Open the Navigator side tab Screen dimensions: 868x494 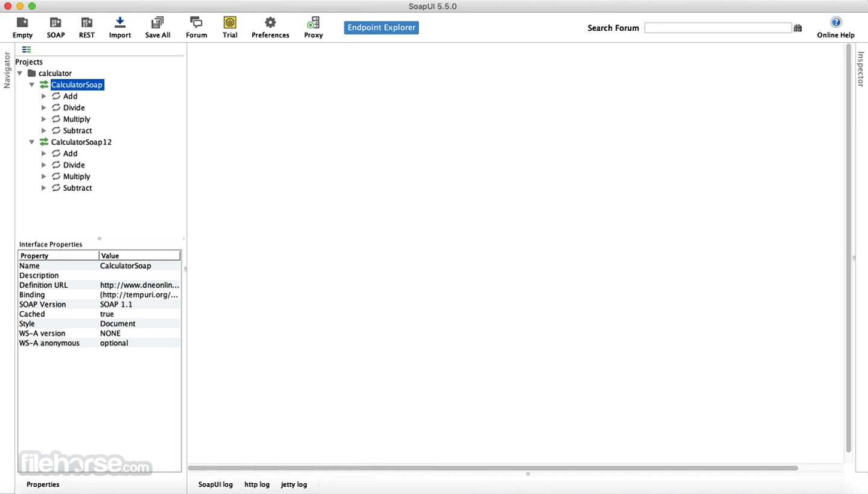(x=7, y=70)
